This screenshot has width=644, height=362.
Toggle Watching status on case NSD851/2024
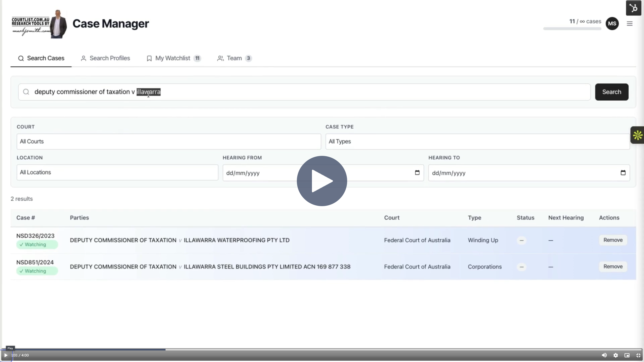37,271
